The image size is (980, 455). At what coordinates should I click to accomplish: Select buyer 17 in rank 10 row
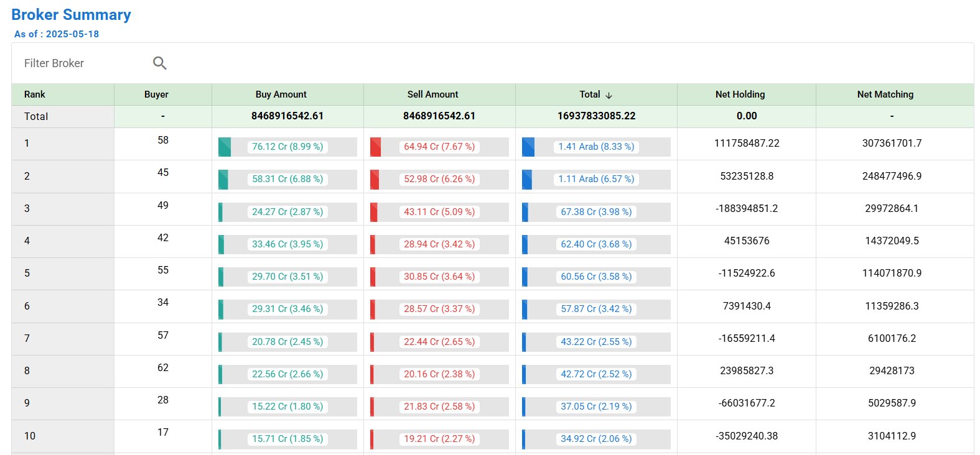163,433
